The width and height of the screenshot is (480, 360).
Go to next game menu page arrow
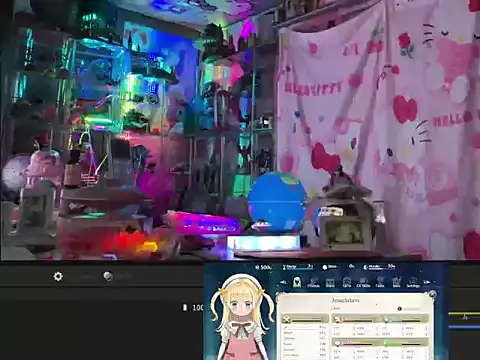[x=427, y=282]
